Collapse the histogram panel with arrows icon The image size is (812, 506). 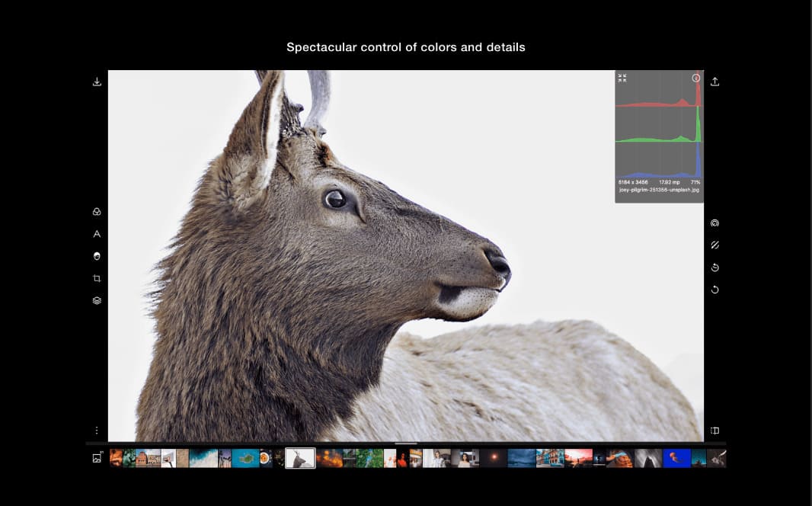click(x=622, y=78)
